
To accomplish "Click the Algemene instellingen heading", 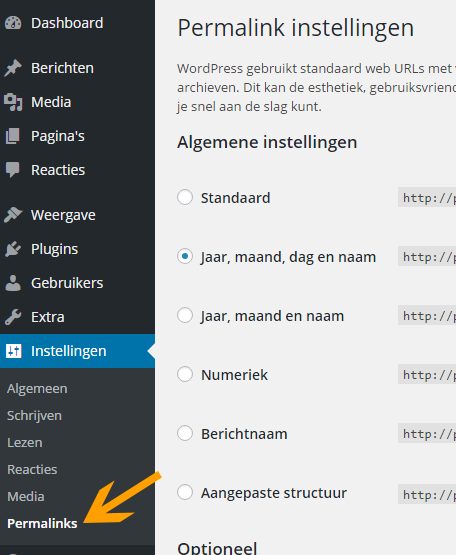I will click(267, 143).
